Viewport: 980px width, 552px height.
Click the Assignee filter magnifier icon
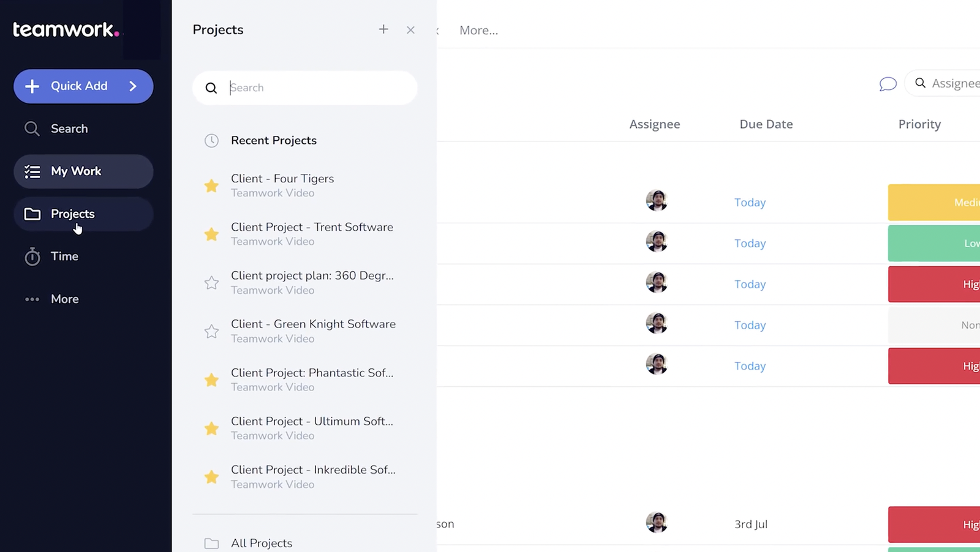pyautogui.click(x=920, y=83)
